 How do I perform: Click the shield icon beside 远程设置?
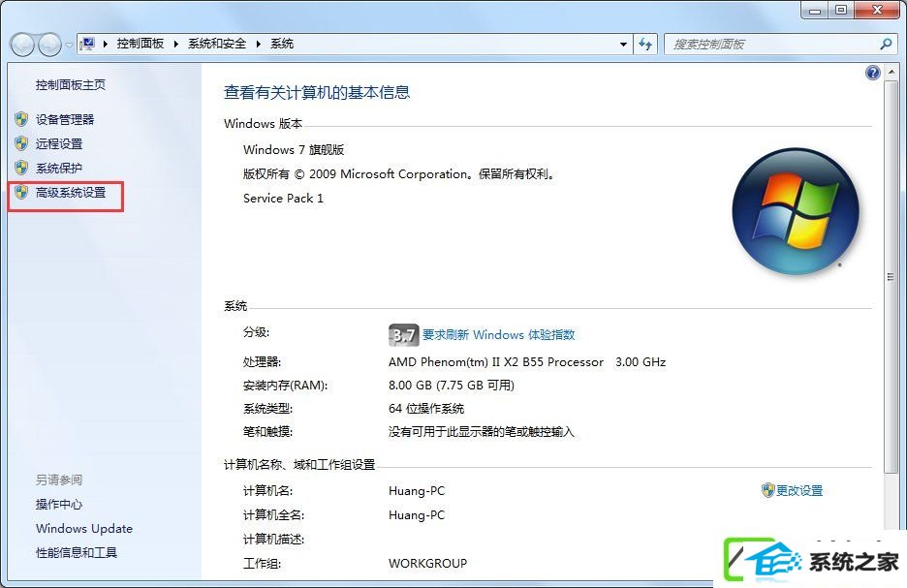click(x=21, y=143)
